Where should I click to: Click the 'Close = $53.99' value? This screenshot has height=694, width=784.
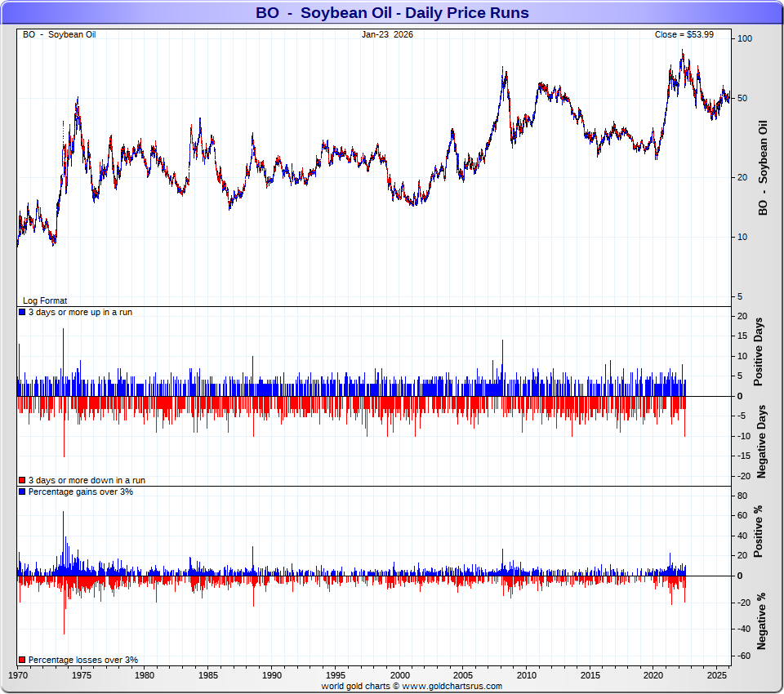coord(684,34)
